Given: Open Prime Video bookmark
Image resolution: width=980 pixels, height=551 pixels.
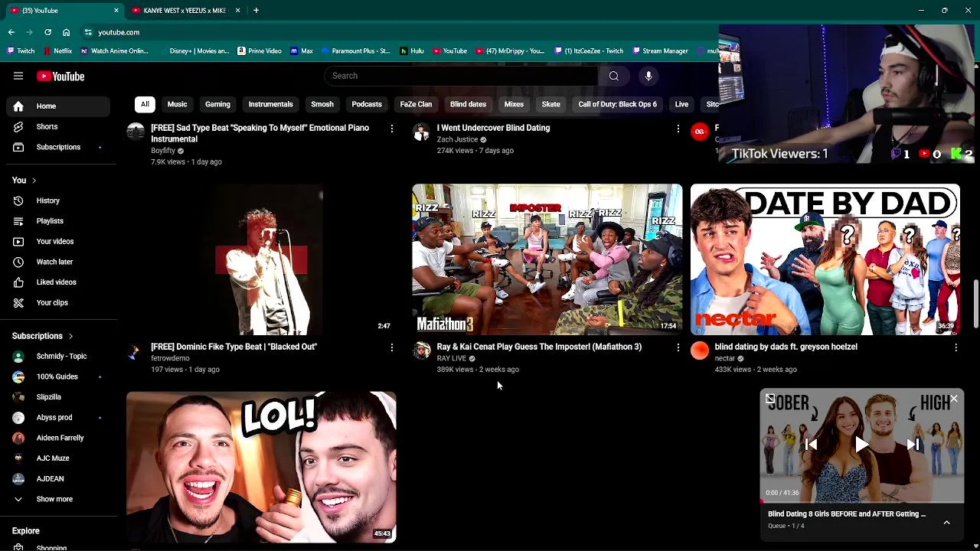Looking at the screenshot, I should (260, 51).
